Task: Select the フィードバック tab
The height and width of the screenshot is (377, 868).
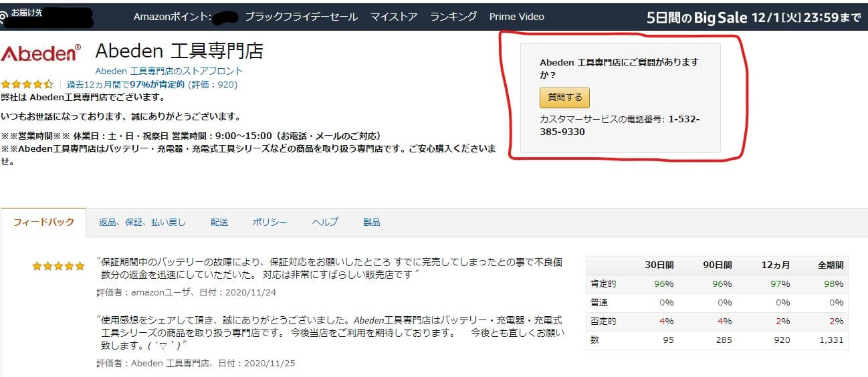Action: click(x=43, y=223)
